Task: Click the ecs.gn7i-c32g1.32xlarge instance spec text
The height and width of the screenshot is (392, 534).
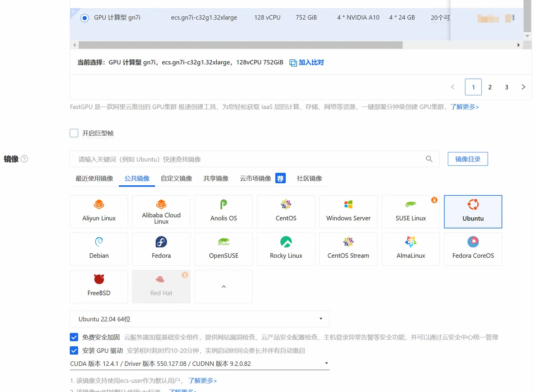Action: (204, 18)
